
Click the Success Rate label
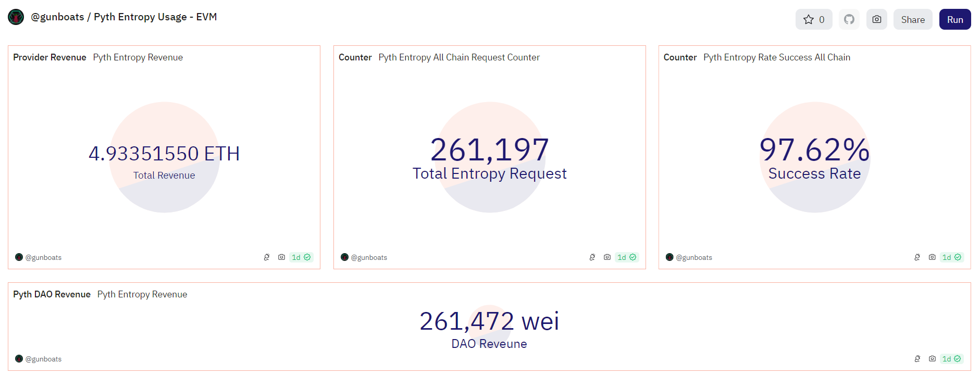pos(815,173)
